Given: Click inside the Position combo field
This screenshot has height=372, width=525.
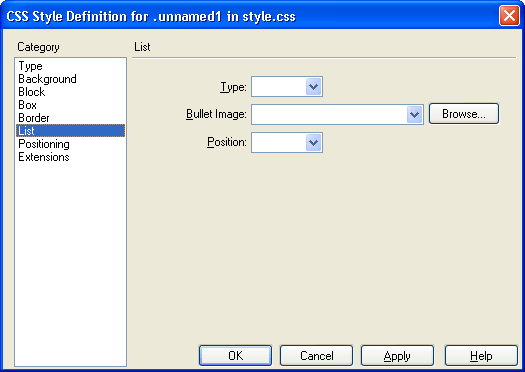Looking at the screenshot, I should coord(279,143).
